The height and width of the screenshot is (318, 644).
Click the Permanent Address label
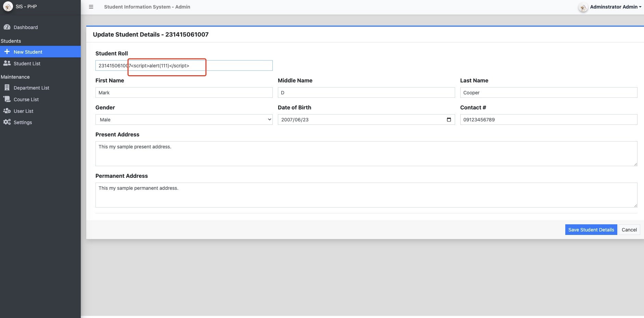pyautogui.click(x=121, y=176)
